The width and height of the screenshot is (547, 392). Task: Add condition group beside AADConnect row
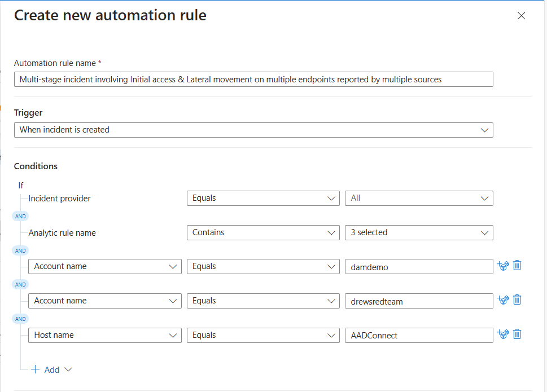pos(502,334)
